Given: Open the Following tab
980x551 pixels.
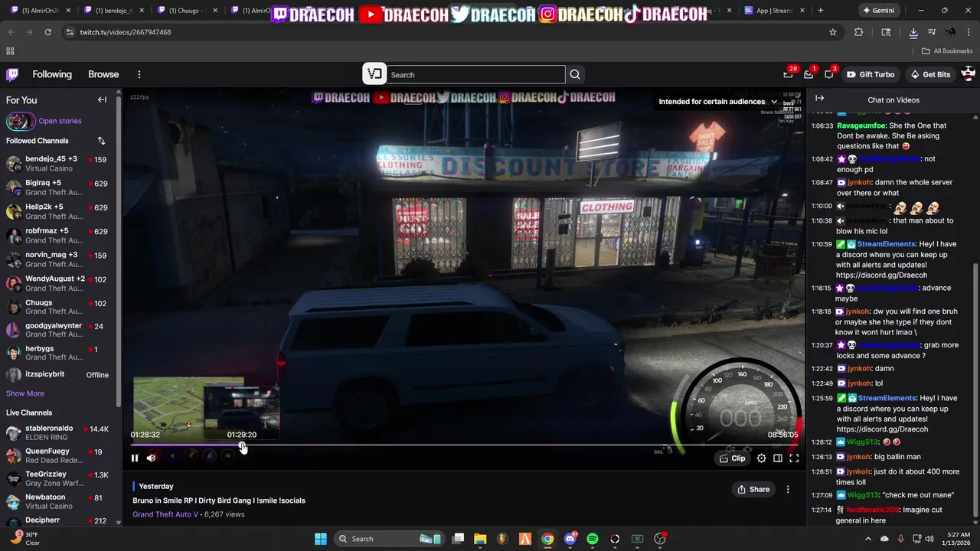Looking at the screenshot, I should coord(52,74).
